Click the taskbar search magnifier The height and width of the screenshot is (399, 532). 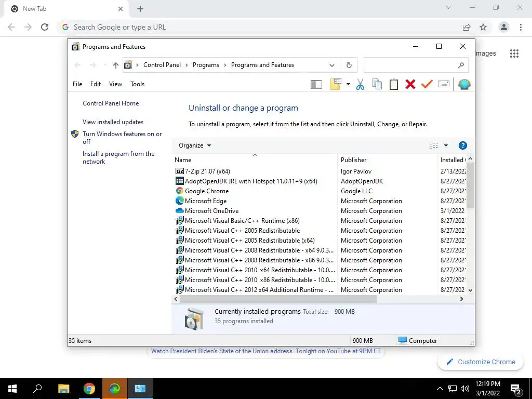37,389
